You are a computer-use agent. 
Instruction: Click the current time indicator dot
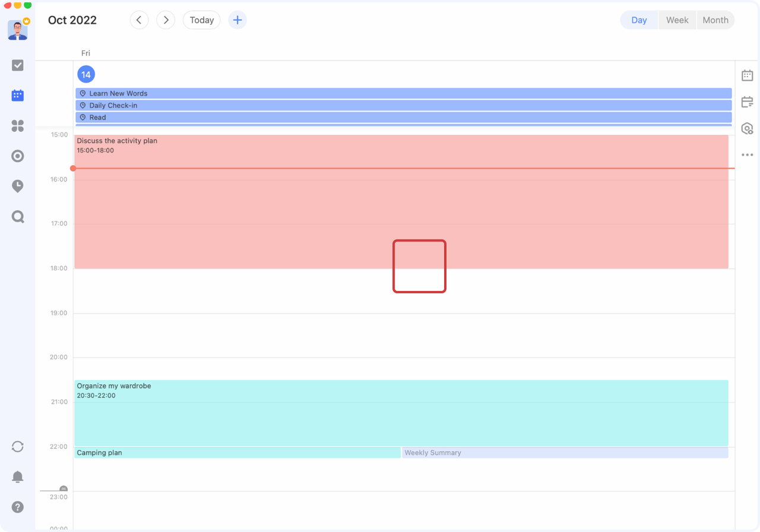[x=73, y=169]
